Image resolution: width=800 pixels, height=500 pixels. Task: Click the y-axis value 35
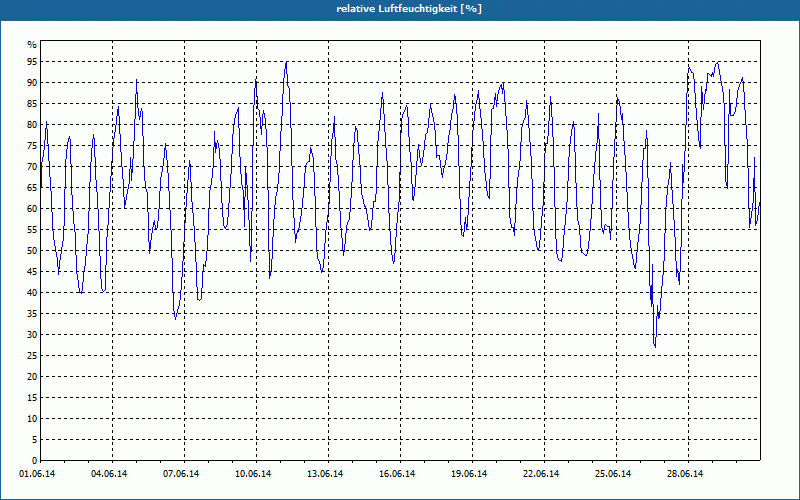point(32,314)
